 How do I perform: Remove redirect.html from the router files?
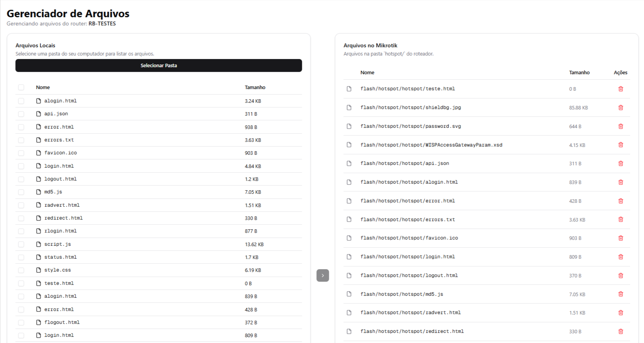click(x=620, y=331)
